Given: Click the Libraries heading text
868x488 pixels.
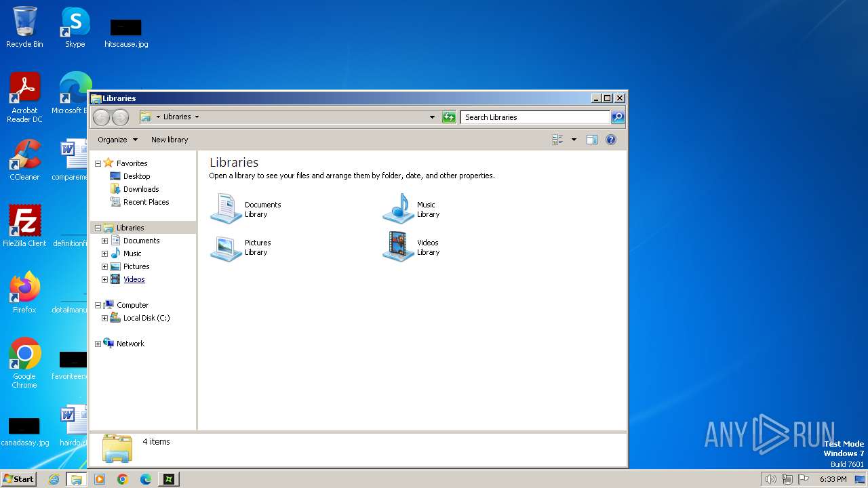Looking at the screenshot, I should pyautogui.click(x=234, y=163).
